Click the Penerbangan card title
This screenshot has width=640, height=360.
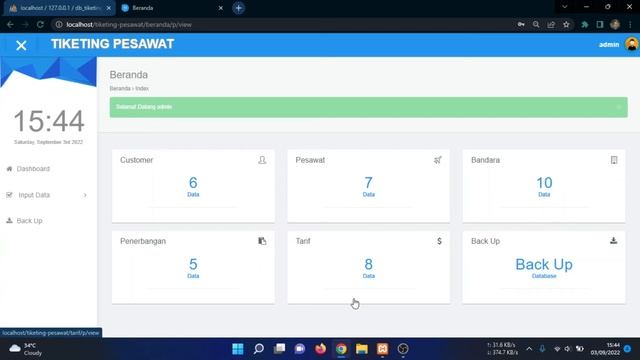[x=143, y=241]
